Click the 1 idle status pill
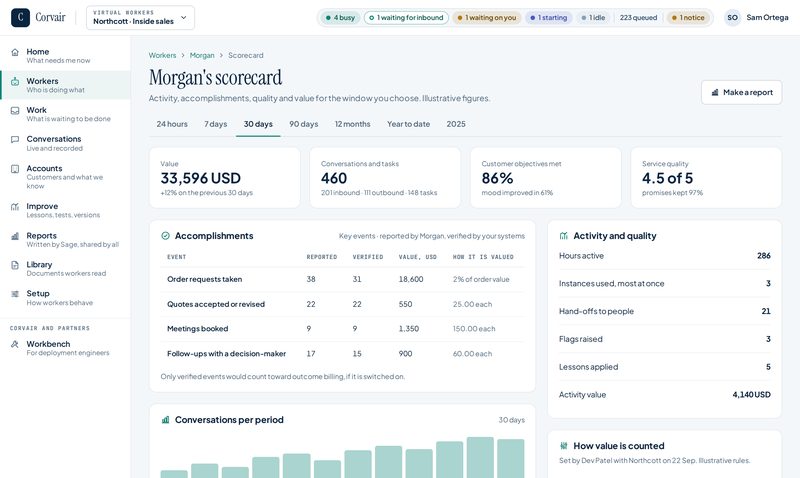Screen dimensions: 800x478 pyautogui.click(x=593, y=17)
